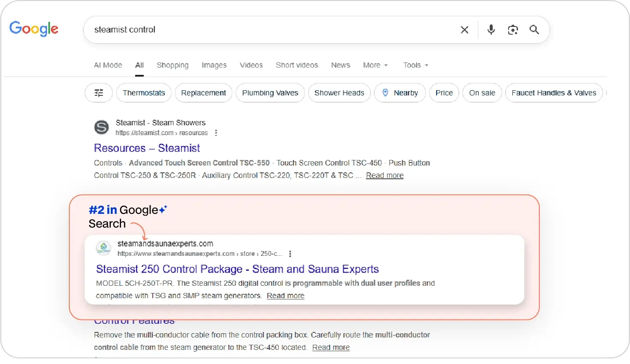Open the Resources – Steamist result link
The height and width of the screenshot is (364, 630).
147,148
